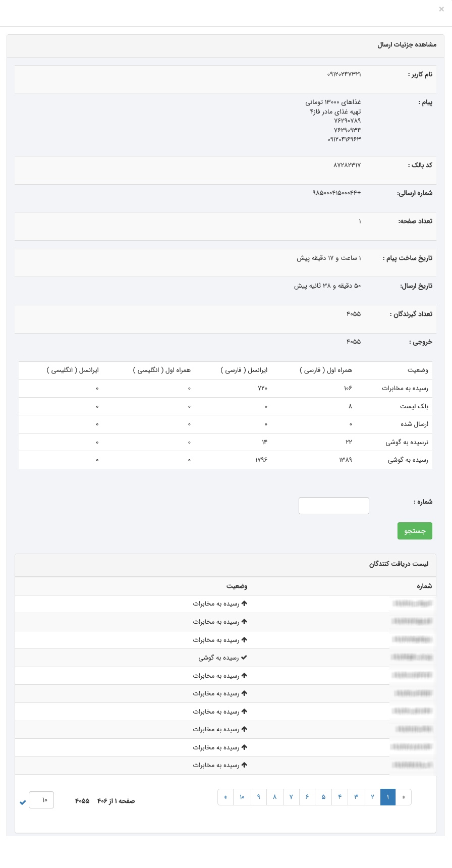Click the up-arrow icon in the last recipient row
Screen dimensions: 452x868
[245, 765]
